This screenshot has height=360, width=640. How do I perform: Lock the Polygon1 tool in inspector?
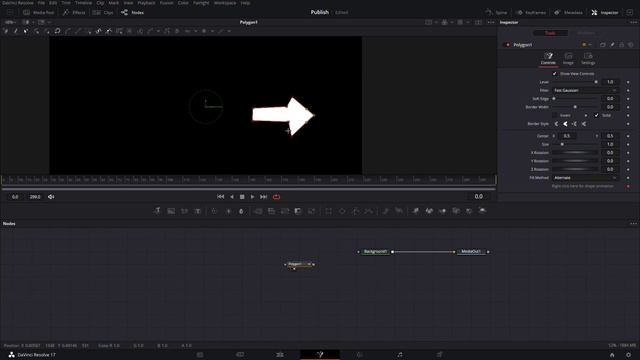pyautogui.click(x=622, y=44)
